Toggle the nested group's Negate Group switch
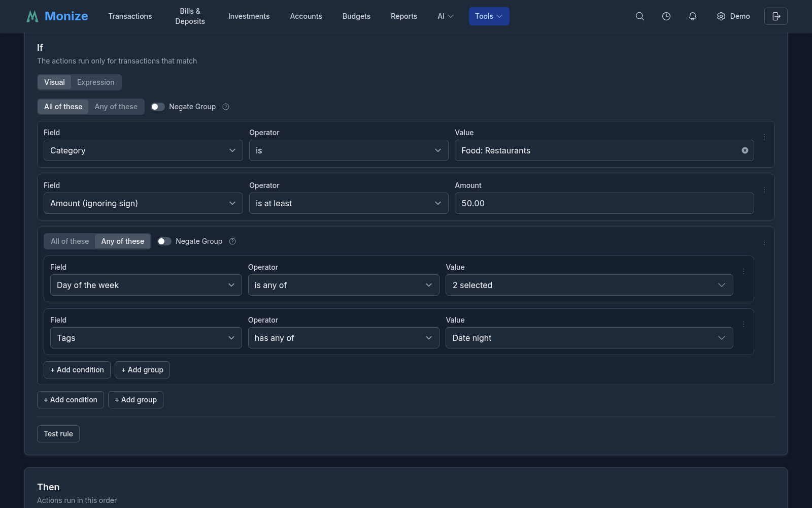Image resolution: width=812 pixels, height=508 pixels. click(x=164, y=241)
